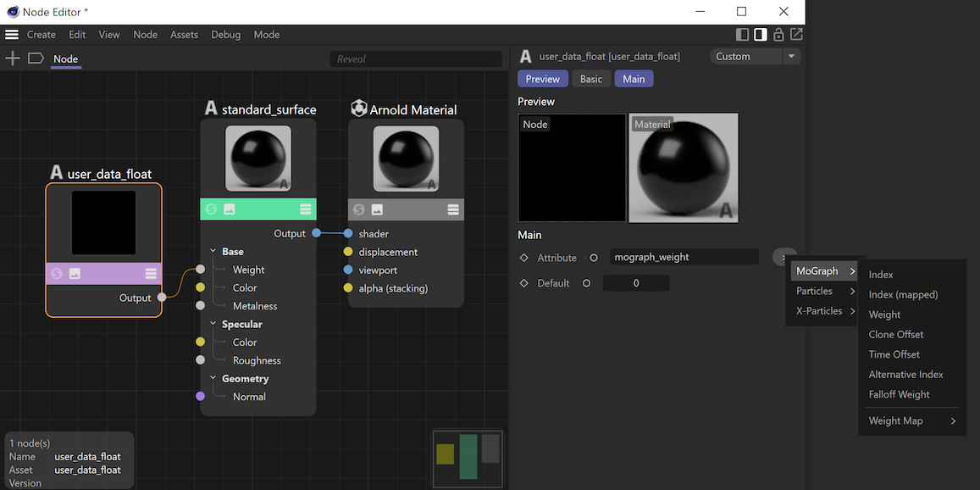Click S solo icon on user_data_float node
This screenshot has height=490, width=980.
coord(57,274)
